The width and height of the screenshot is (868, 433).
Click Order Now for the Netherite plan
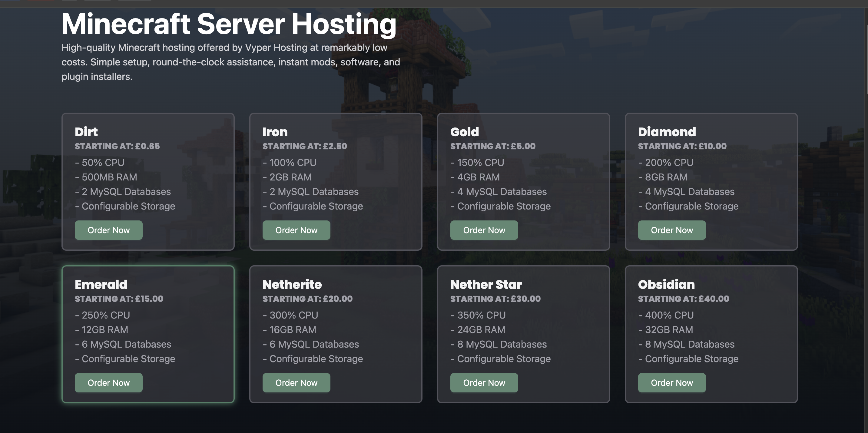click(x=296, y=383)
